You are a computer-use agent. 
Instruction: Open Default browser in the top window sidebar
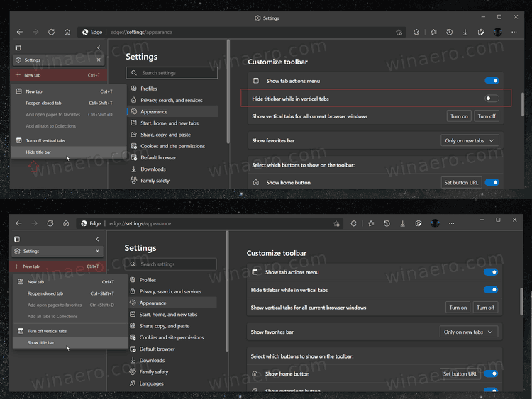click(172, 157)
